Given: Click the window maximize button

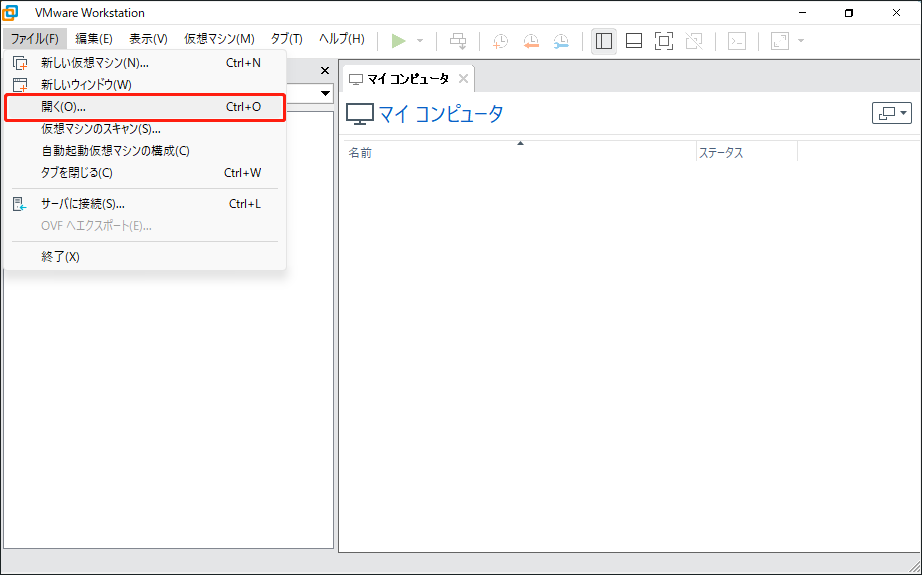Looking at the screenshot, I should (848, 13).
